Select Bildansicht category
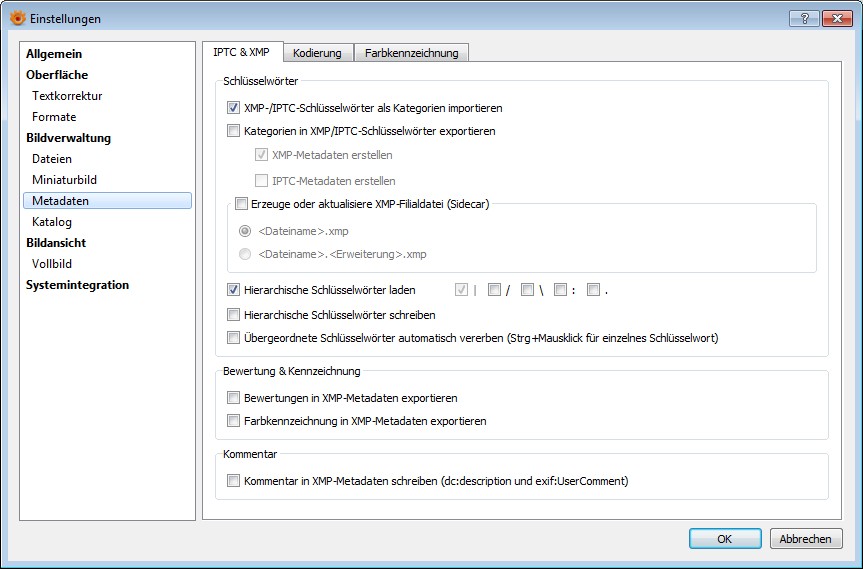Viewport: 863px width, 569px height. [x=56, y=243]
